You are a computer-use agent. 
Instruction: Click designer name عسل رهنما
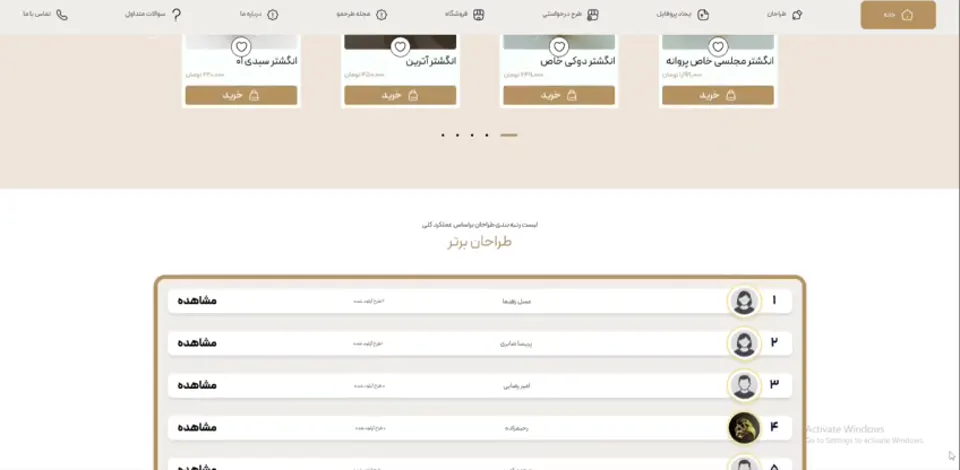point(516,301)
